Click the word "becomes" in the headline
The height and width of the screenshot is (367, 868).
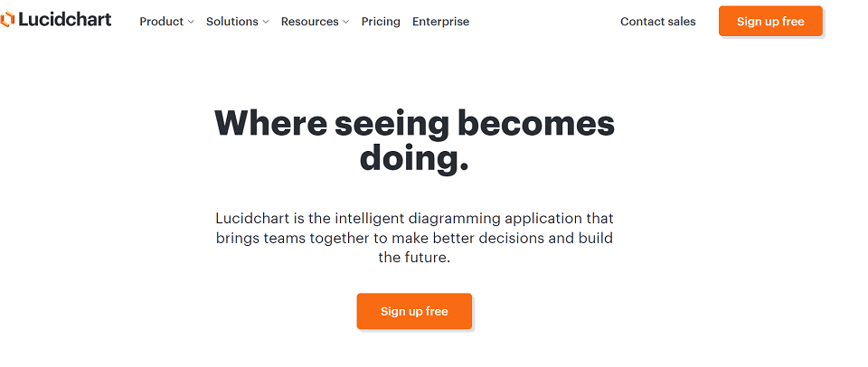coord(536,123)
